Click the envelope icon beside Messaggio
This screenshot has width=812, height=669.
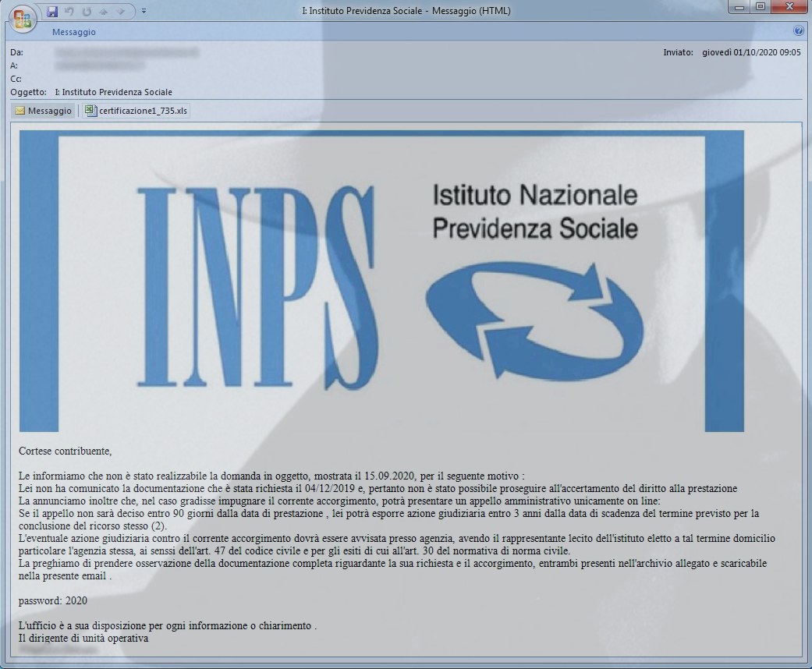pos(20,111)
